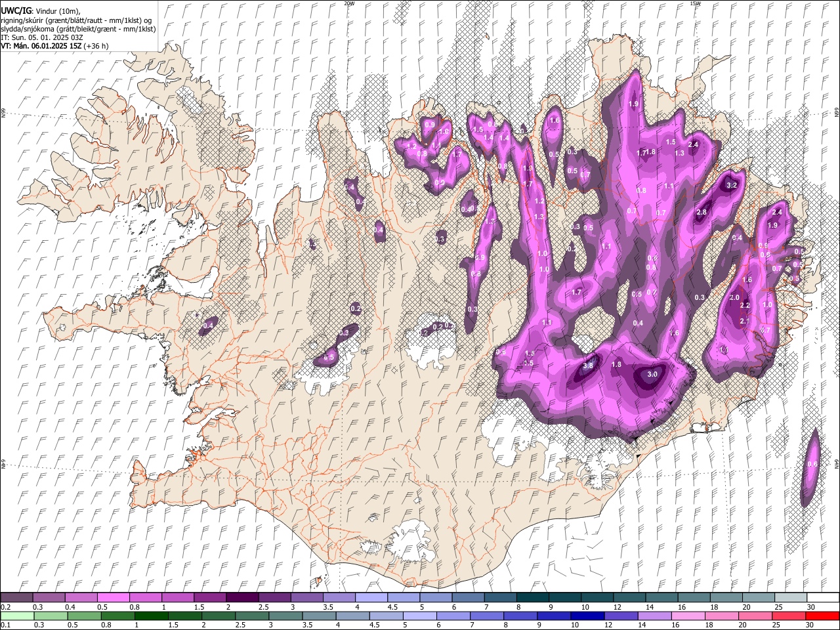Select the 'rigning/skúrir' legend description line
The image size is (840, 630).
(x=76, y=20)
